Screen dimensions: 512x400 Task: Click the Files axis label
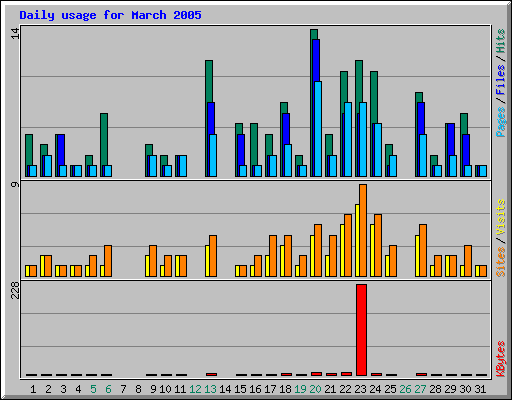tap(500, 79)
